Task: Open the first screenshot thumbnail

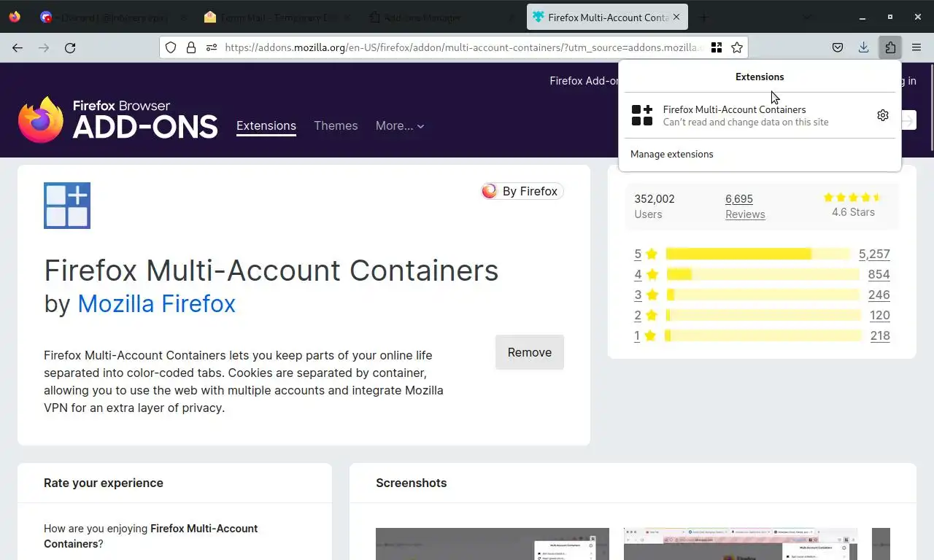Action: [x=493, y=544]
